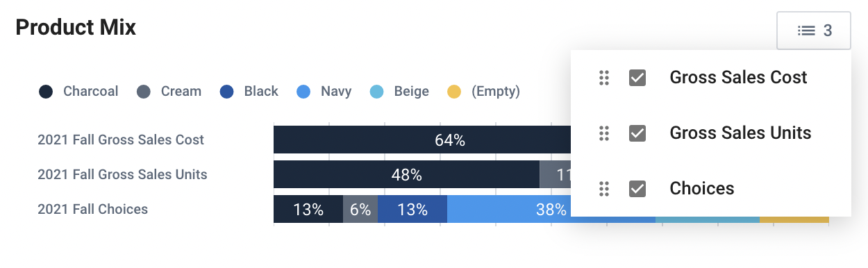Click the 6% Cream segment in Choices row
Viewport: 868px width, 268px height.
coord(360,209)
